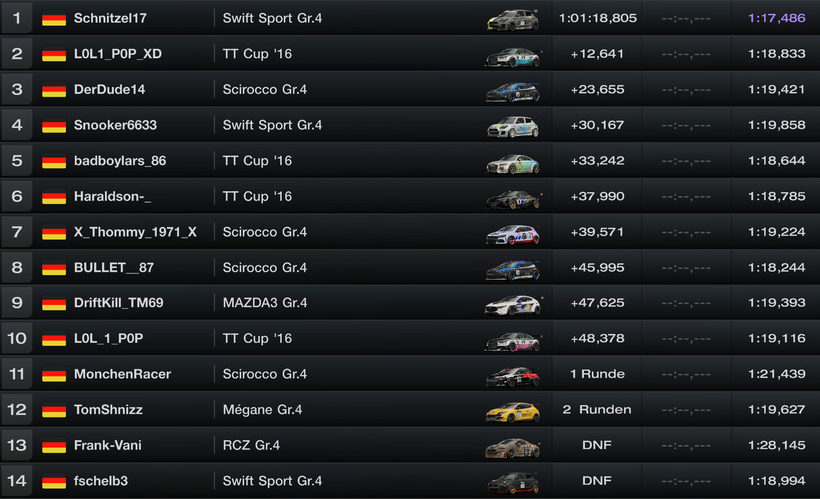Image resolution: width=820 pixels, height=499 pixels.
Task: Click Schnitzel17's Swift Sport car icon
Action: (512, 20)
